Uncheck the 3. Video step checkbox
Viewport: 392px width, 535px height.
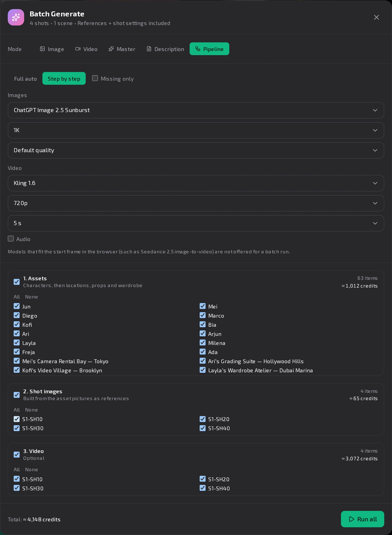click(x=17, y=455)
